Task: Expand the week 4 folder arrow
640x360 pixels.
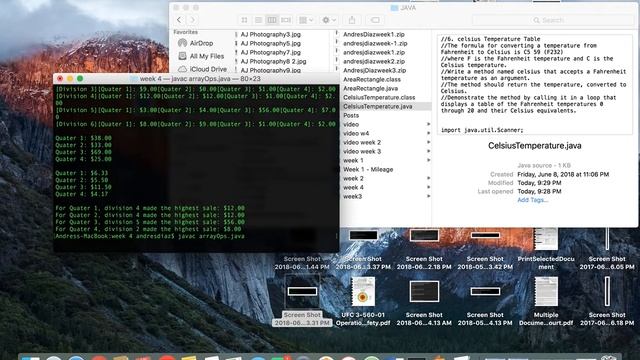Action: 428,187
